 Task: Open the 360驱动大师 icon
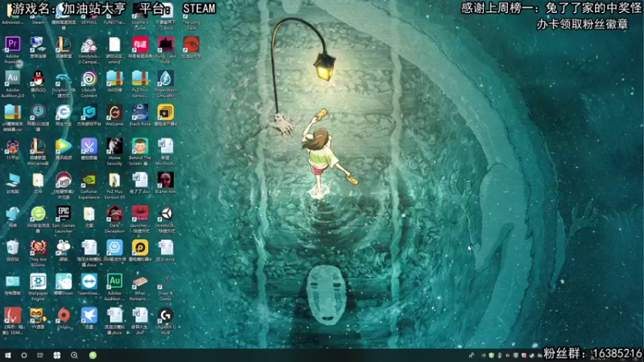[114, 248]
